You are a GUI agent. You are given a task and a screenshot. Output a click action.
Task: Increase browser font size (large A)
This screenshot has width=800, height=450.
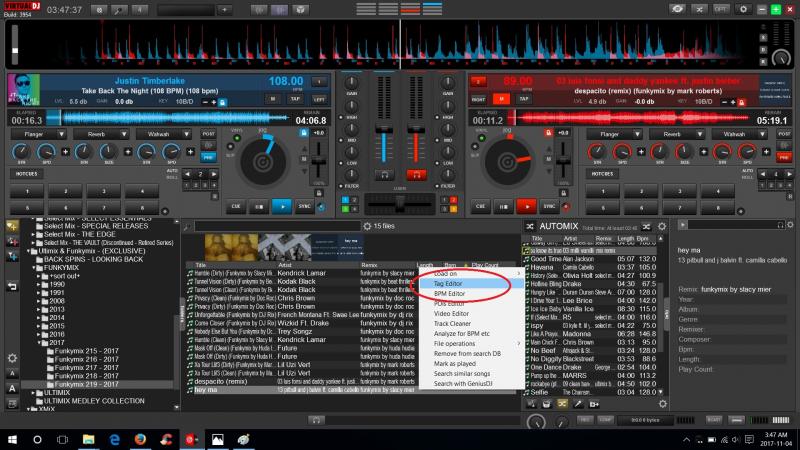(x=12, y=389)
